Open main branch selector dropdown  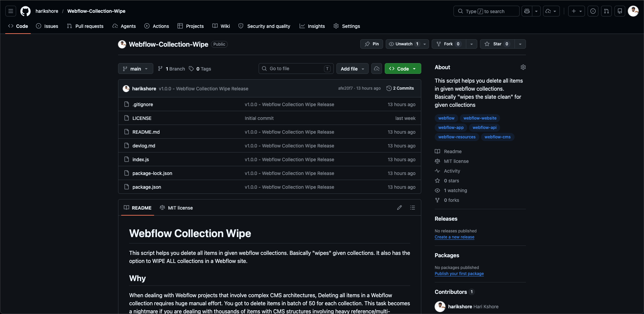136,69
